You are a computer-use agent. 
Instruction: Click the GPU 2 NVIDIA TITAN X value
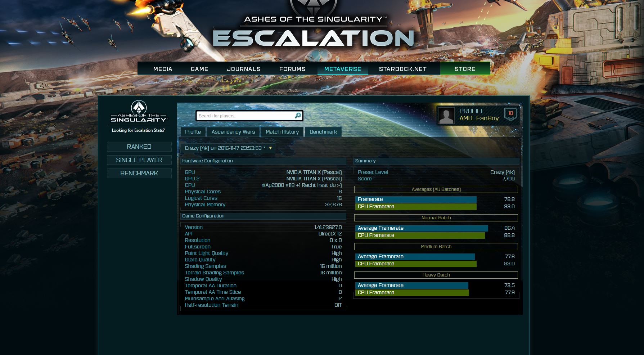314,179
